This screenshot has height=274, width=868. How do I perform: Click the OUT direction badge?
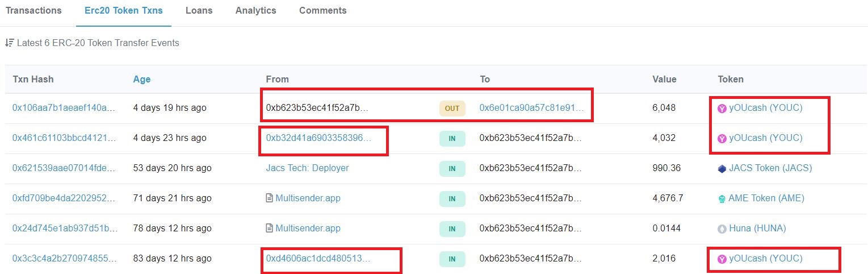(x=452, y=108)
